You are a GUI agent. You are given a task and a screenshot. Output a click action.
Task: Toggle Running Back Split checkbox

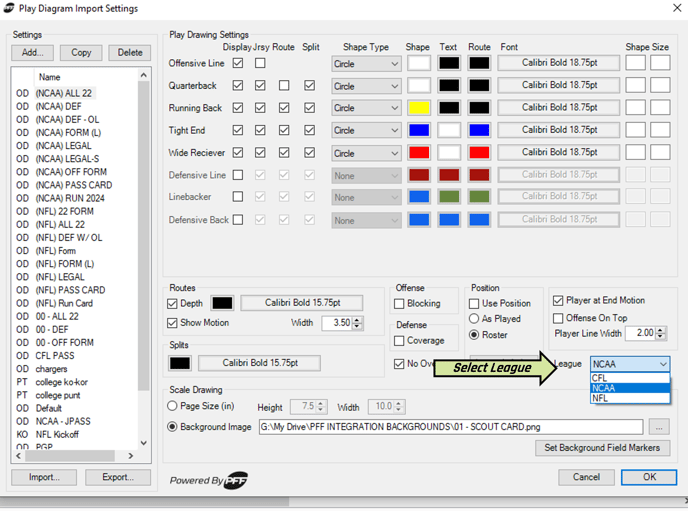click(x=310, y=107)
